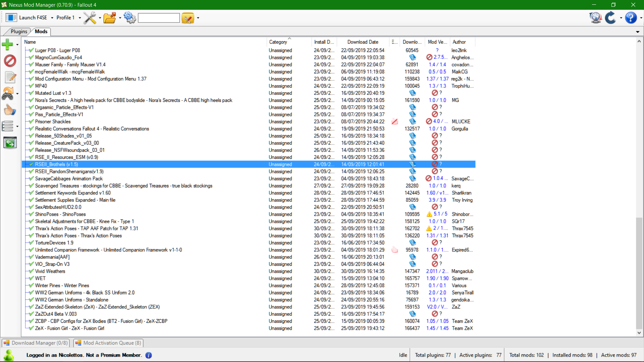
Task: Click the search filter icon beside text box
Action: pos(188,18)
